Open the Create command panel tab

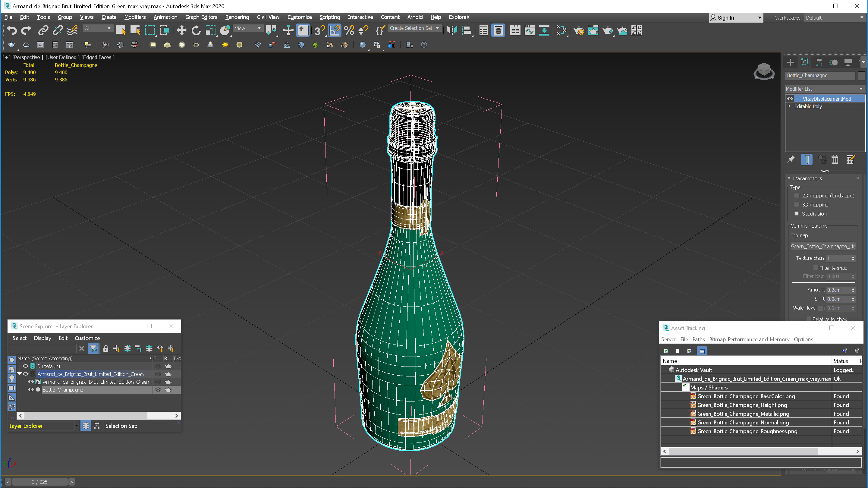click(790, 62)
